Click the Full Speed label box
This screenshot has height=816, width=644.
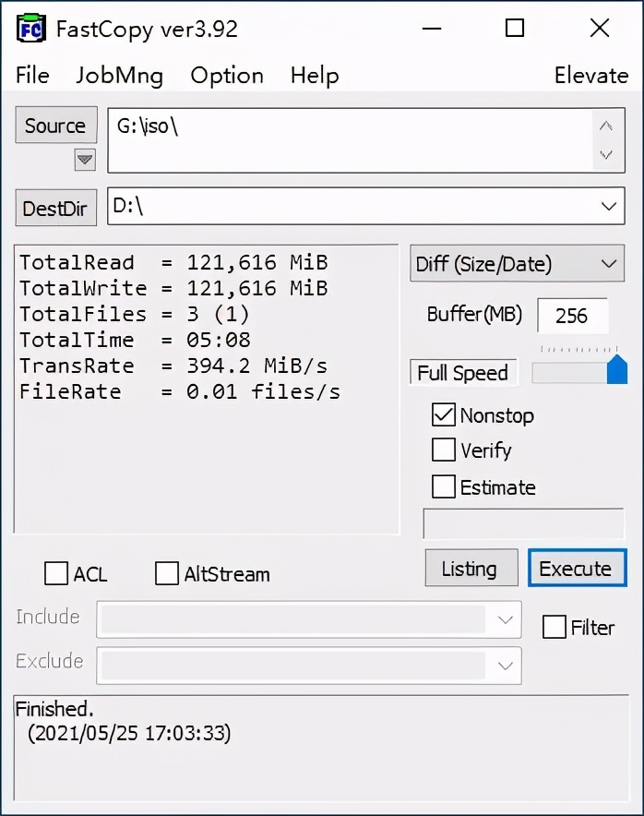(x=463, y=373)
